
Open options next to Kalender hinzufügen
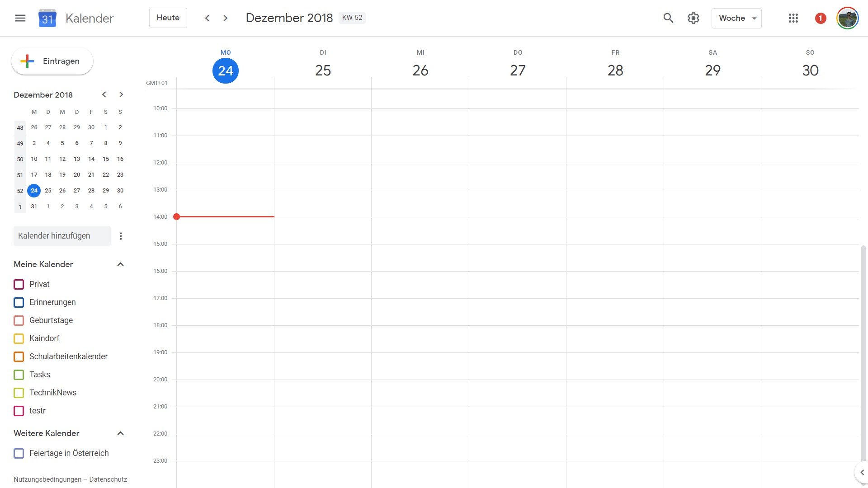point(121,236)
